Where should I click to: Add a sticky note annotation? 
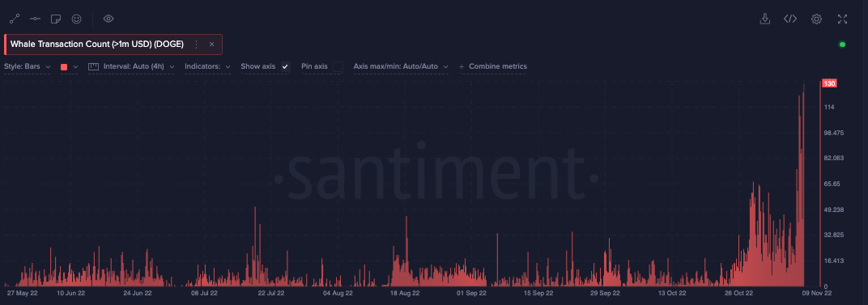click(x=55, y=19)
